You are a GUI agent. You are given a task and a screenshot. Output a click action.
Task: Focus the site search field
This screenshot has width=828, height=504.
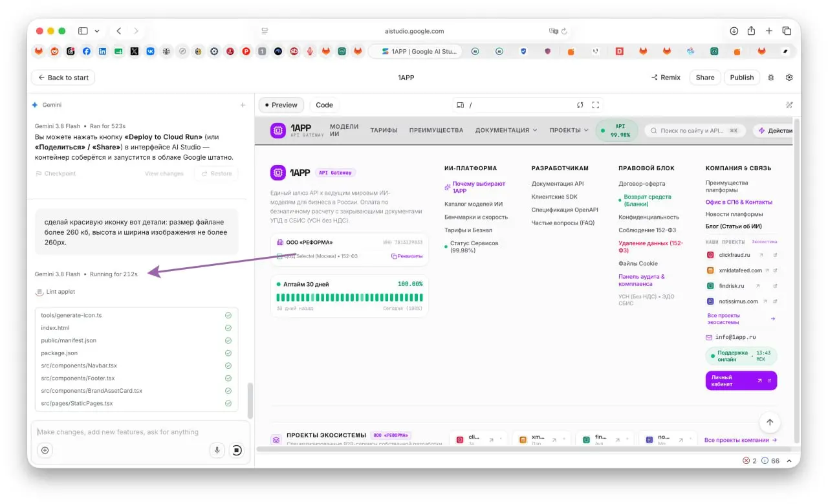695,130
